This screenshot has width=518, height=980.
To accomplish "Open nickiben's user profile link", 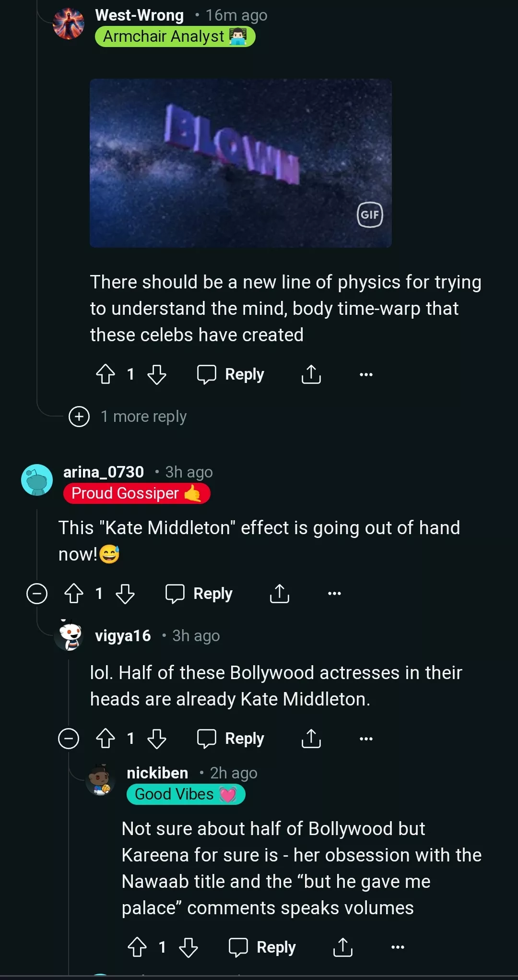I will [x=157, y=773].
